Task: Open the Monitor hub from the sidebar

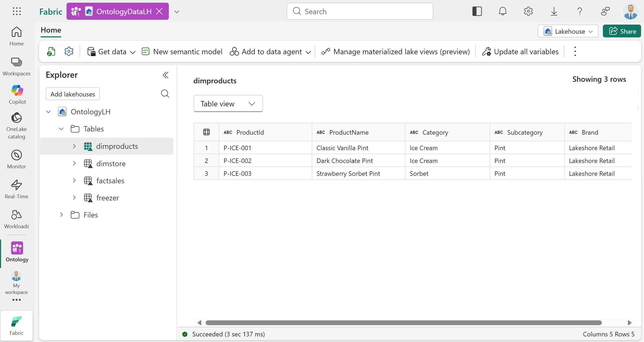Action: point(17,159)
